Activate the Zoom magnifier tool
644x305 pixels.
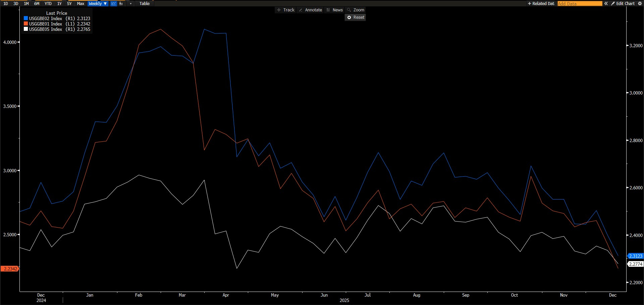(356, 10)
